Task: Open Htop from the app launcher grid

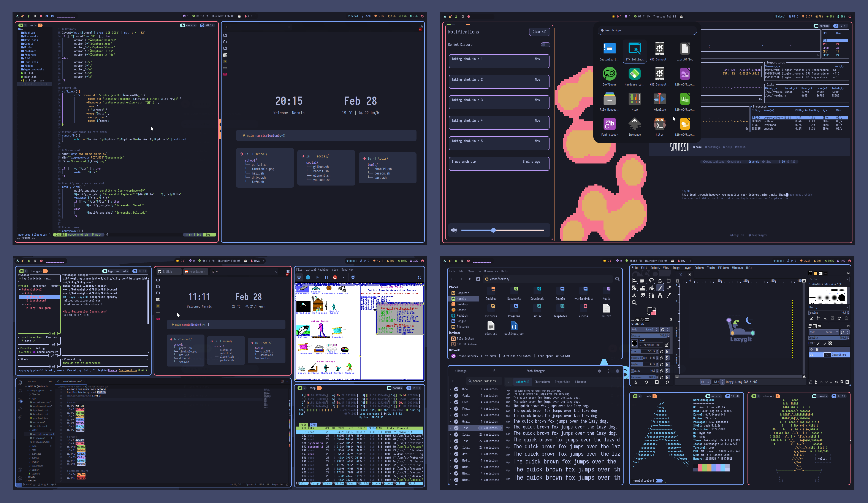Action: tap(634, 102)
